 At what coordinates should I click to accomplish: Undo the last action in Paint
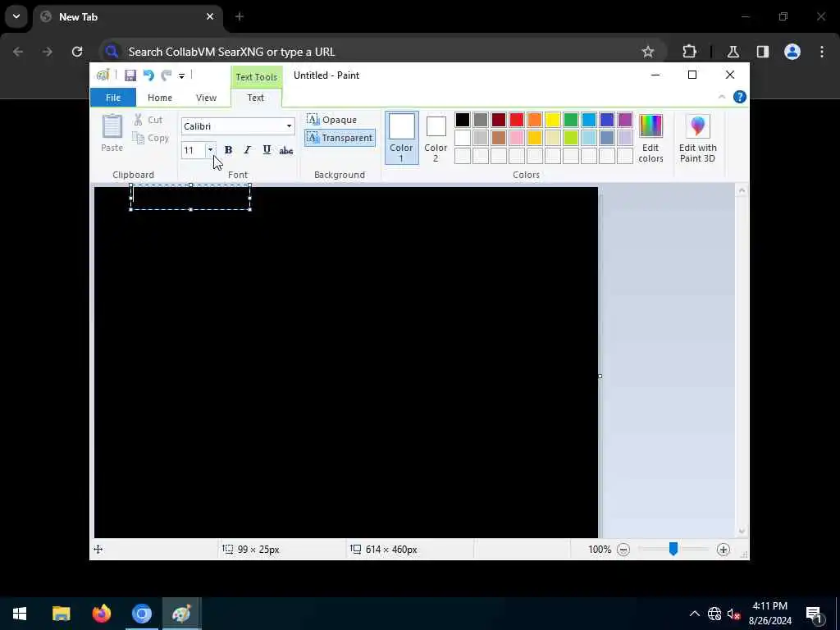[148, 75]
